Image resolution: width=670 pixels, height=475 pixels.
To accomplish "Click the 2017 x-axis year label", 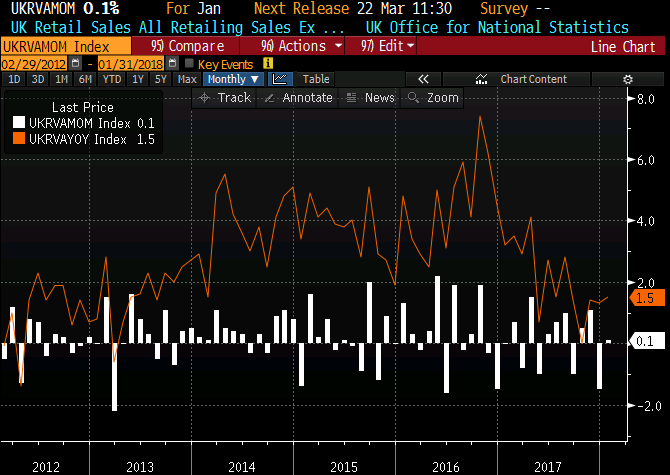I will [547, 467].
